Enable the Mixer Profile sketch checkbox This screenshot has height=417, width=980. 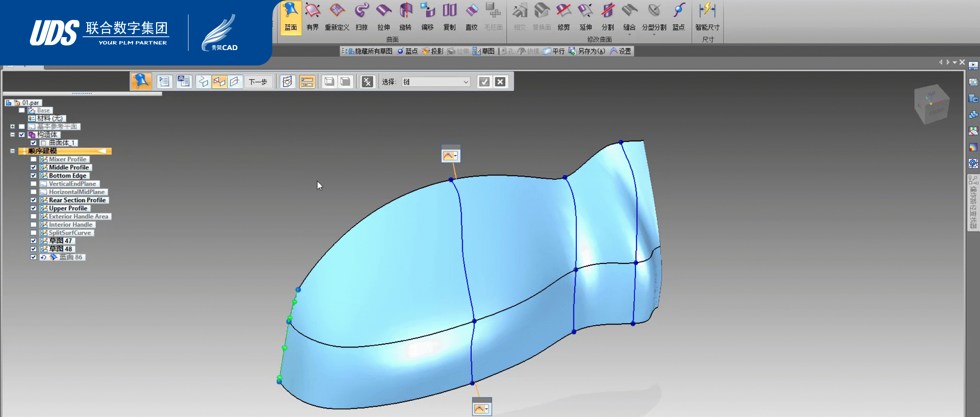(x=33, y=159)
